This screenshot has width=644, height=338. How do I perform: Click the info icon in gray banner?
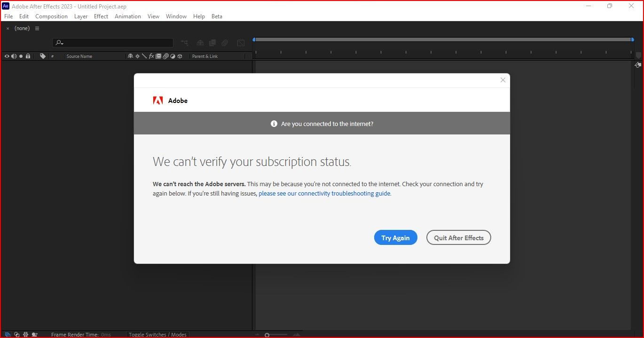[274, 124]
